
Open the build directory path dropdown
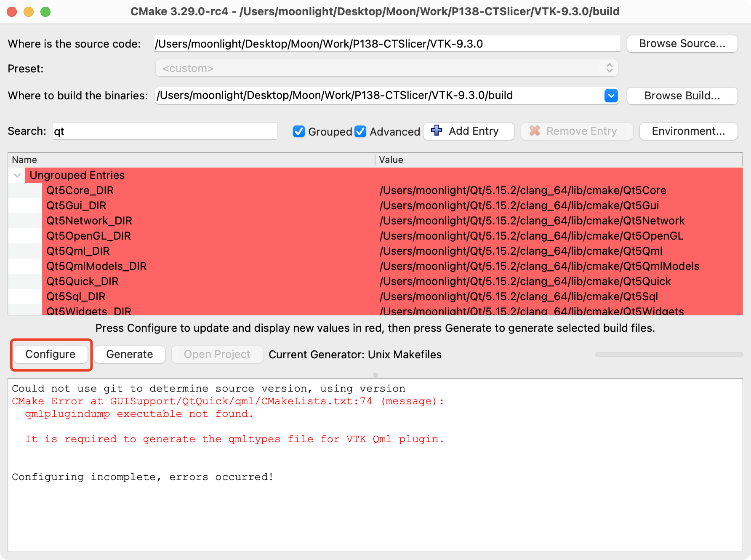pos(611,96)
